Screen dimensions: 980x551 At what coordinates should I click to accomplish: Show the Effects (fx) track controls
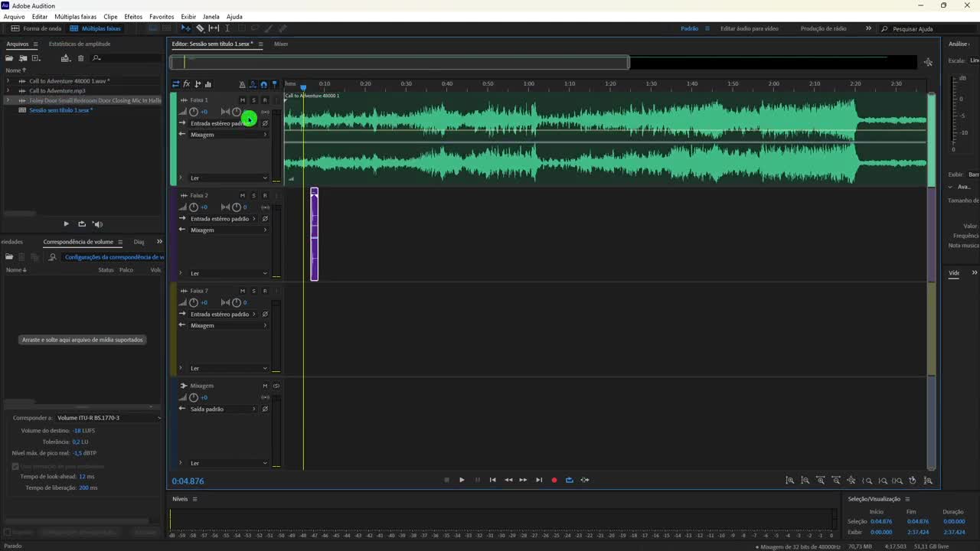pyautogui.click(x=186, y=84)
